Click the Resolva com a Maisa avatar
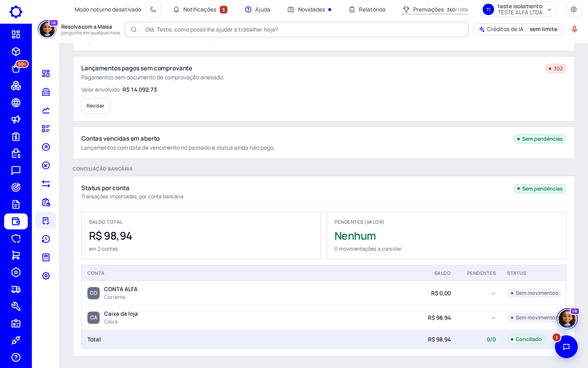Screen dimensions: 588x368 (47, 29)
